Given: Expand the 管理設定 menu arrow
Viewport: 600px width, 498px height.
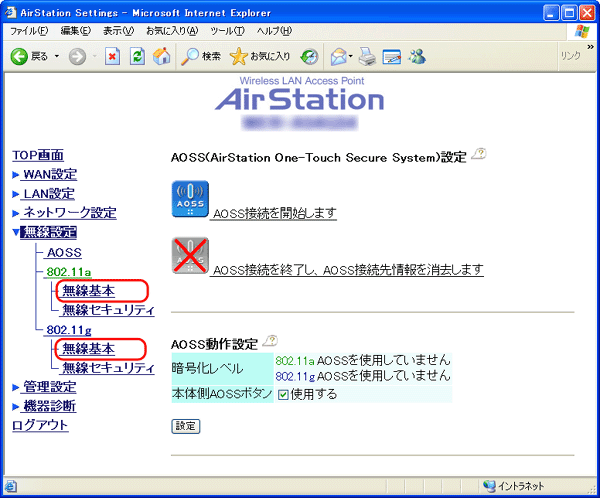Looking at the screenshot, I should (x=15, y=387).
